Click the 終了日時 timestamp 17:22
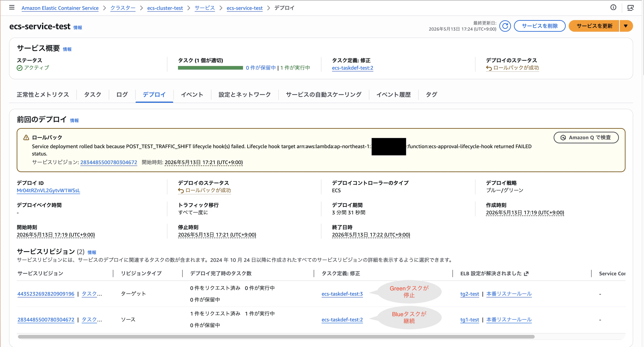This screenshot has width=644, height=347. [371, 235]
